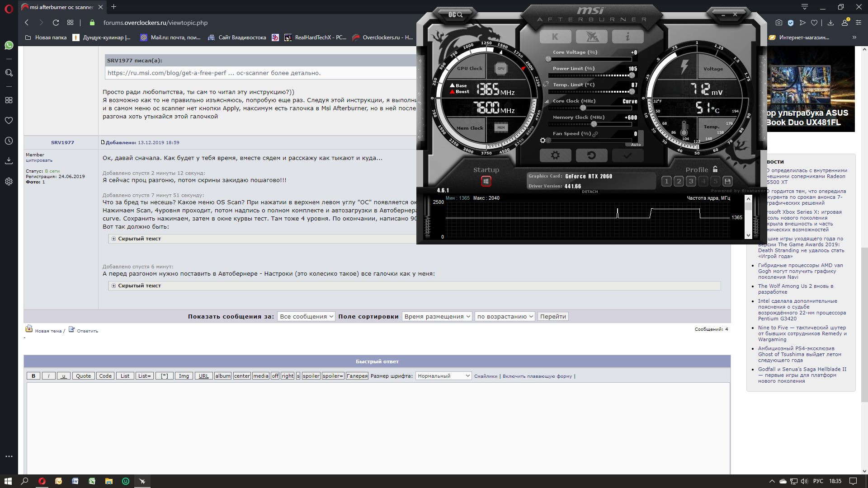Click the 'Перейти' button

click(x=553, y=316)
